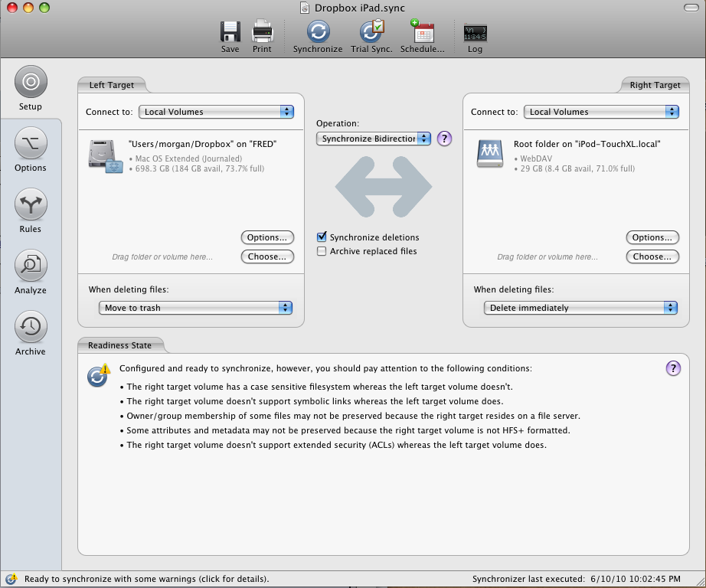Select the Readiness State tab
The width and height of the screenshot is (706, 588).
pyautogui.click(x=119, y=345)
